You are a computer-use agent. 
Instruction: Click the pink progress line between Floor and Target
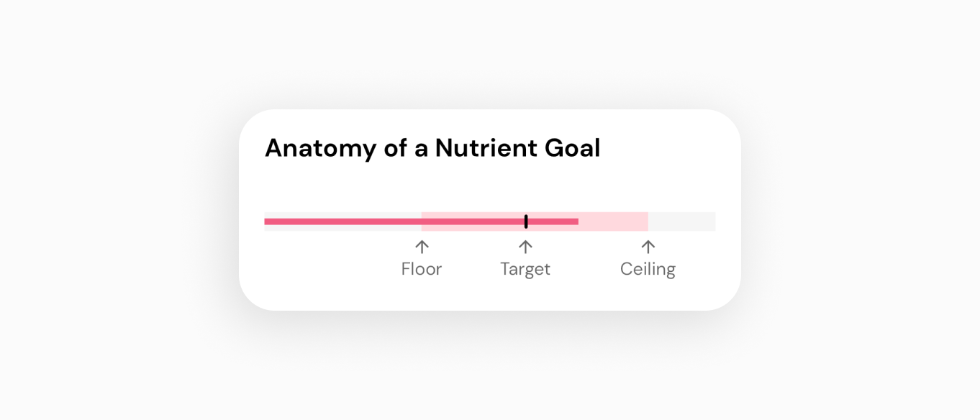(473, 222)
